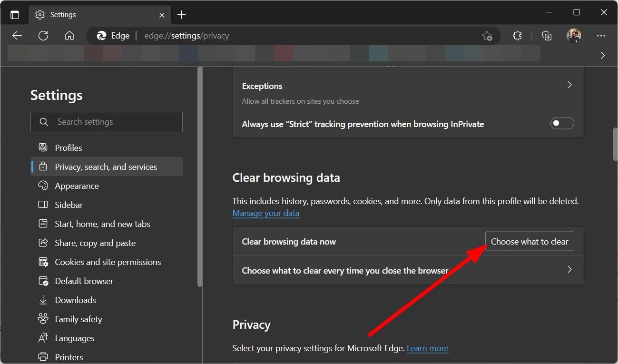Screen dimensions: 618x364
Task: Open Languages settings
Action: click(x=107, y=338)
